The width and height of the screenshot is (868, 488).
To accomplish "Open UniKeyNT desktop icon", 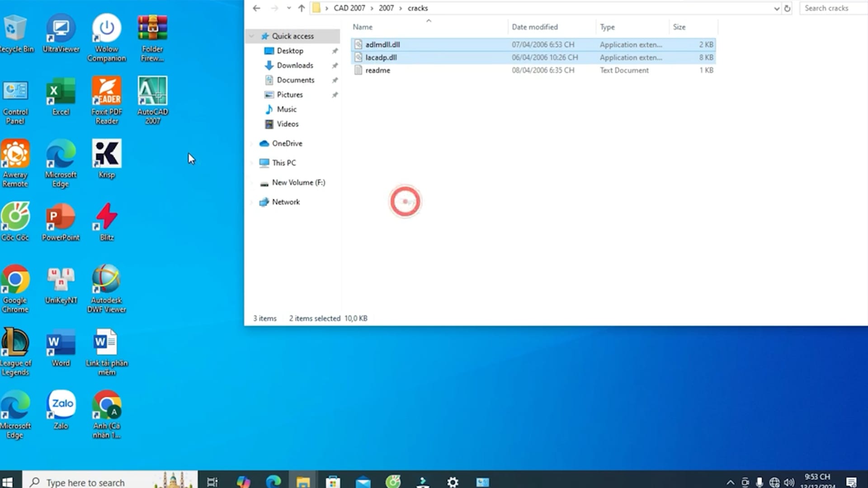I will (61, 285).
